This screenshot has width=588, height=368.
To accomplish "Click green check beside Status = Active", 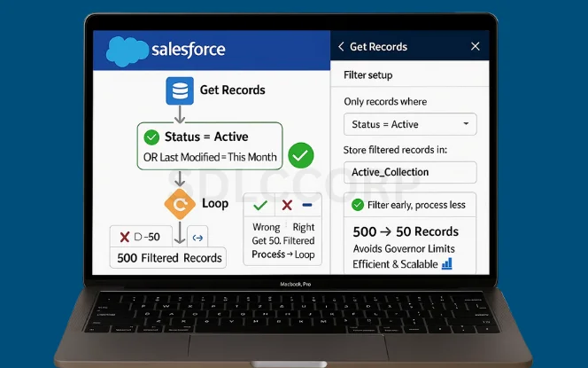I will tap(151, 137).
